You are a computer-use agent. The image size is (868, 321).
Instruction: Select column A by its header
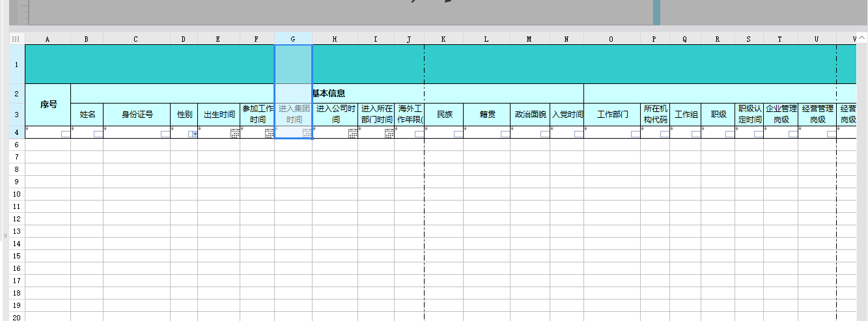coord(48,39)
